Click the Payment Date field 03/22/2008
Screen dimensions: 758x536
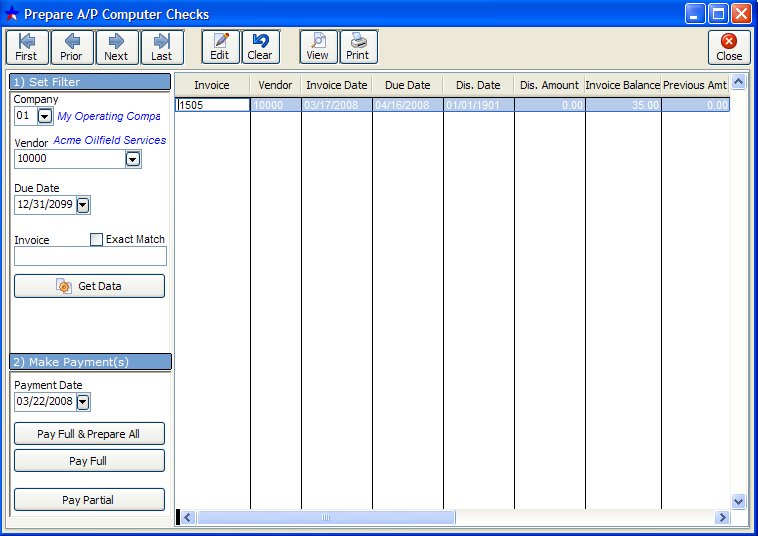45,401
